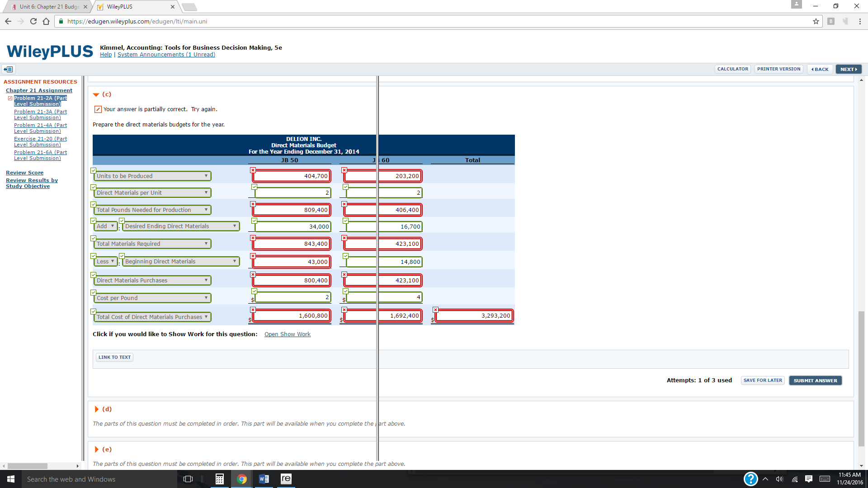
Task: Open a new browser tab
Action: click(x=189, y=7)
